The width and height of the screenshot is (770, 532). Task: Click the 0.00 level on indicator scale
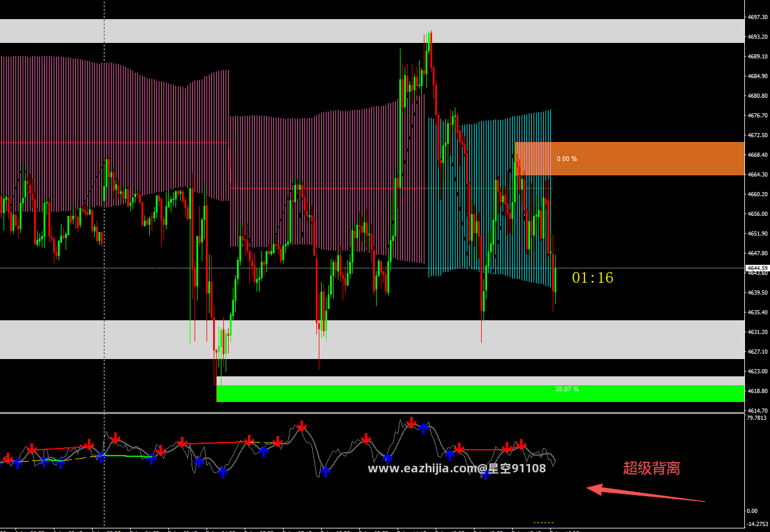point(752,511)
